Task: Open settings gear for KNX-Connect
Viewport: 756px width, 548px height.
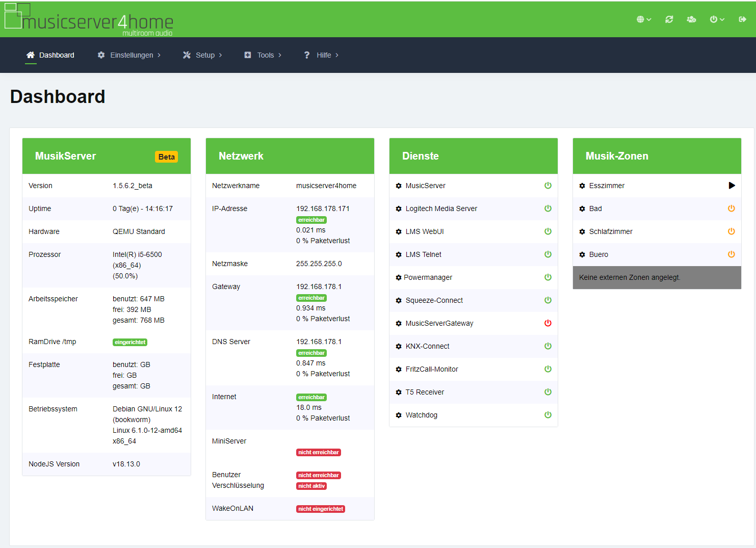Action: (x=399, y=347)
